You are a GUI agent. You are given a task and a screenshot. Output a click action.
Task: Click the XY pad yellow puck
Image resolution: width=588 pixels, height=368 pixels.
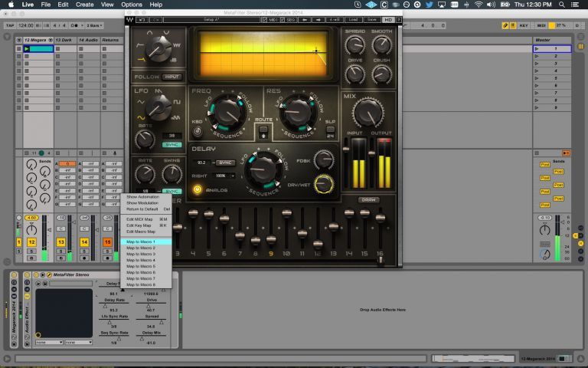pos(38,334)
